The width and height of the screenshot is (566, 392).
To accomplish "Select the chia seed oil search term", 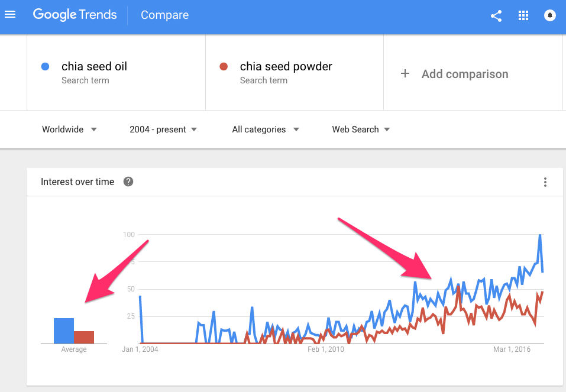I will click(94, 67).
